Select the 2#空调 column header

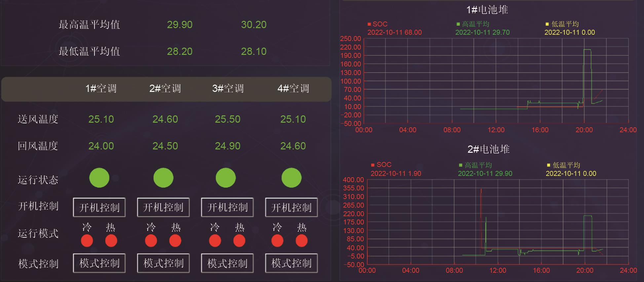point(165,89)
